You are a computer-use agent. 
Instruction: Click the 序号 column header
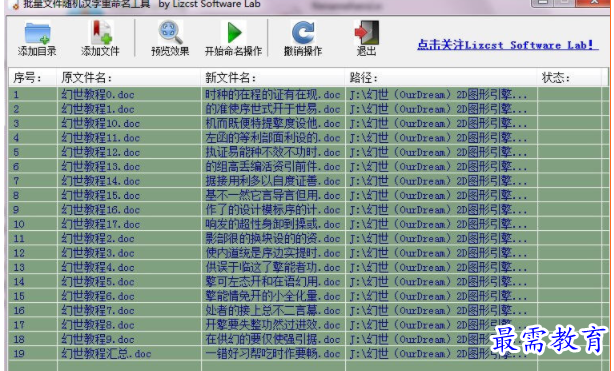click(x=33, y=78)
